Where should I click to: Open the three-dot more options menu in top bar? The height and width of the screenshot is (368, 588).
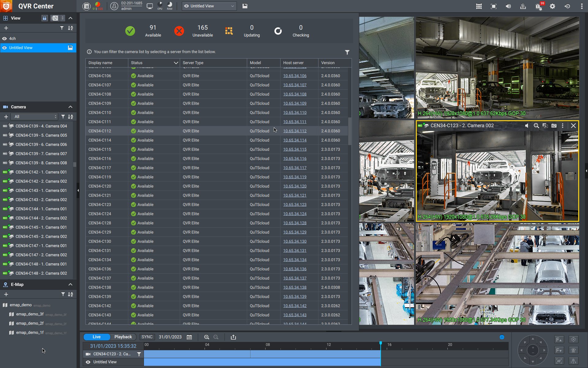point(582,6)
